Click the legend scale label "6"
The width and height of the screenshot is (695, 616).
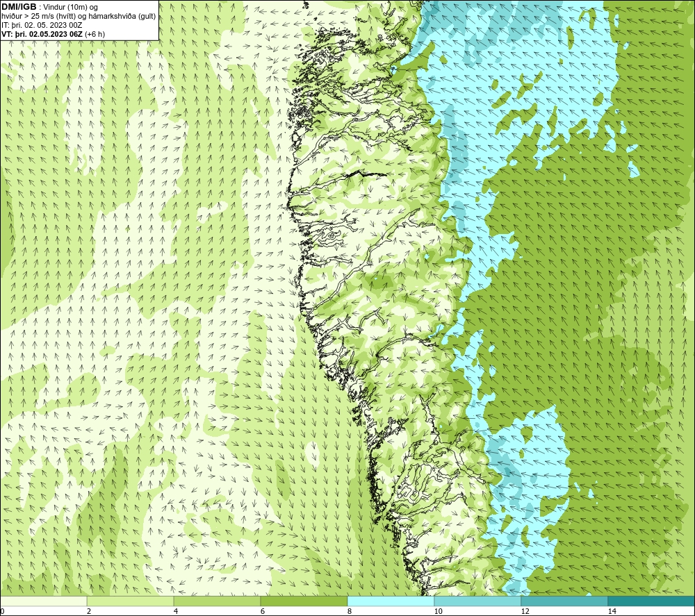point(263,611)
